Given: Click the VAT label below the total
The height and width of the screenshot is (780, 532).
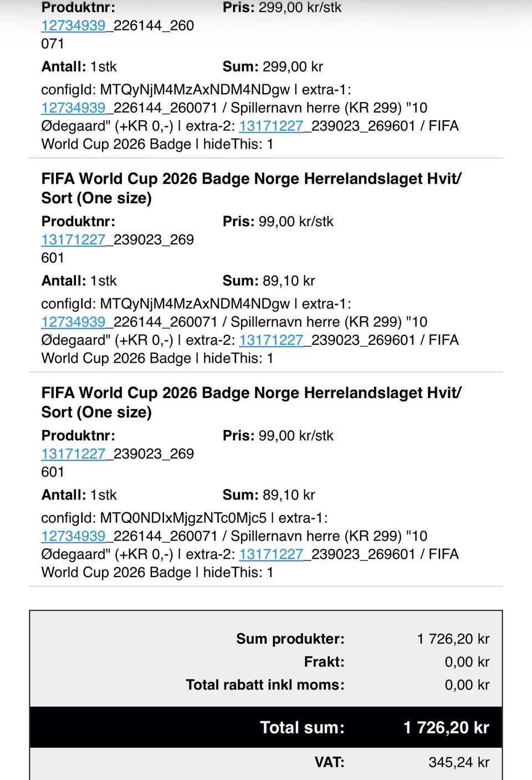Looking at the screenshot, I should coord(329,762).
